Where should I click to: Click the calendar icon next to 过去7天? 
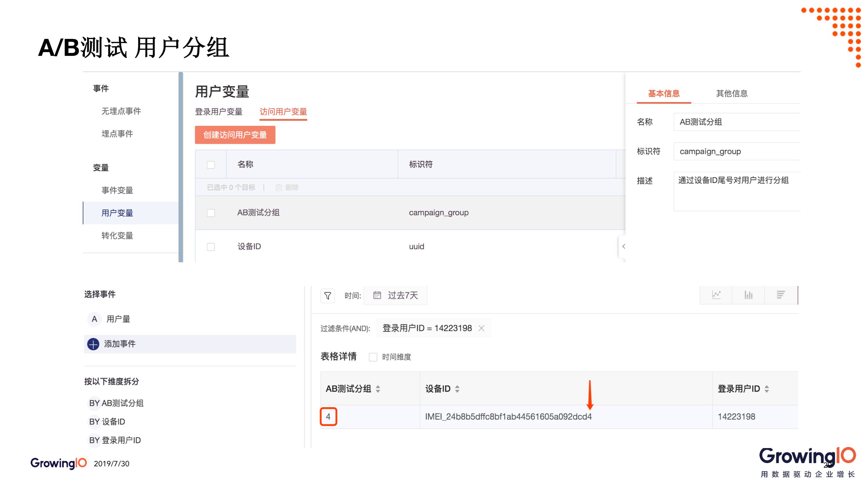point(377,296)
